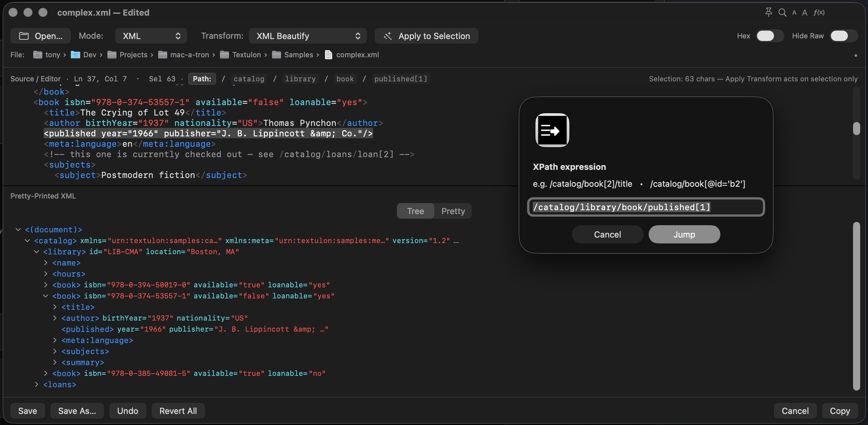
Task: Toggle the Hide Raw switch
Action: 843,36
